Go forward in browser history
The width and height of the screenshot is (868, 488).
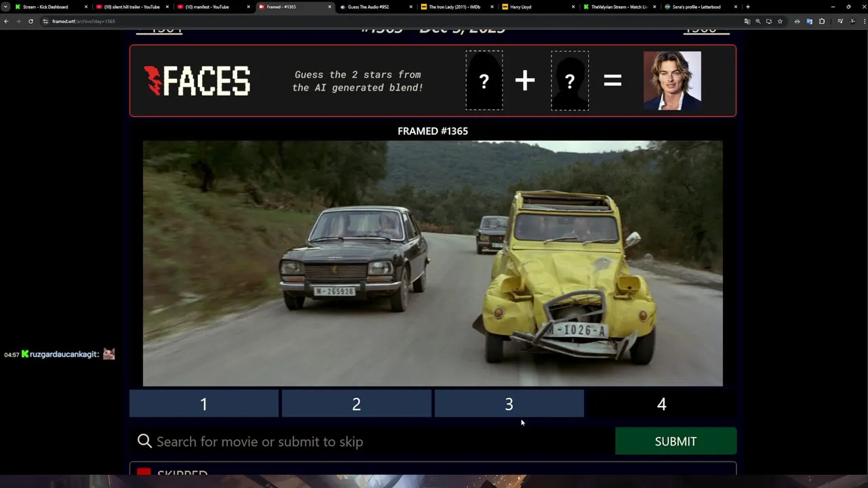[18, 21]
